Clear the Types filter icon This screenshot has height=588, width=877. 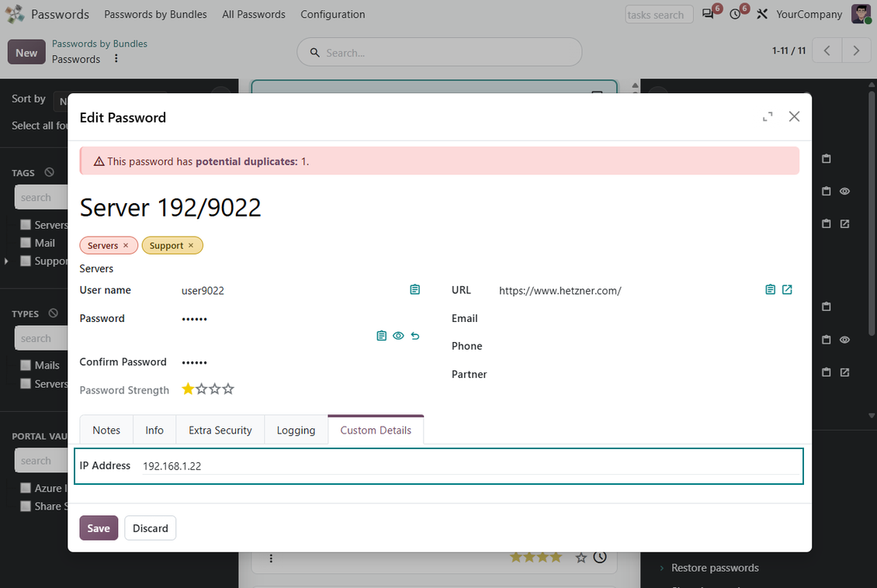[x=53, y=313]
